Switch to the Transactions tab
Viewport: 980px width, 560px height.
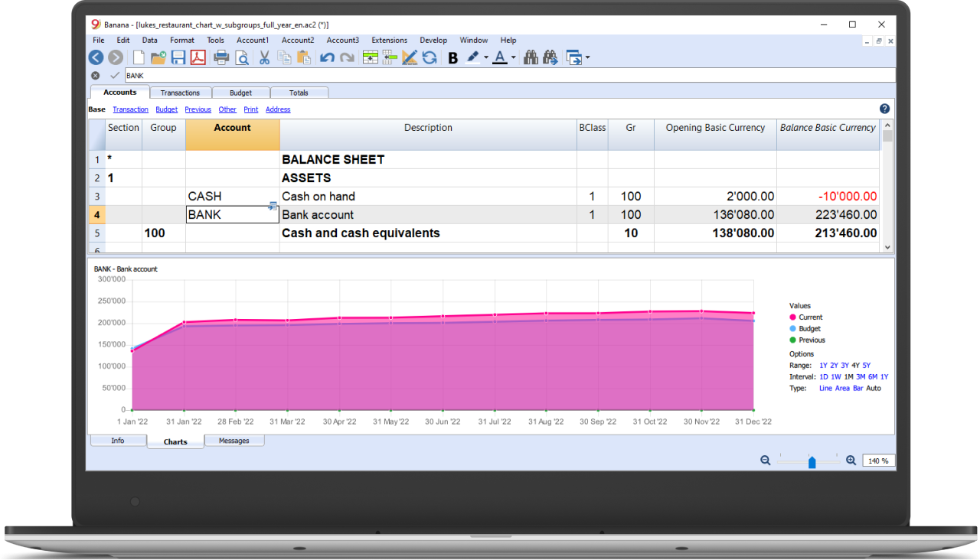point(180,93)
